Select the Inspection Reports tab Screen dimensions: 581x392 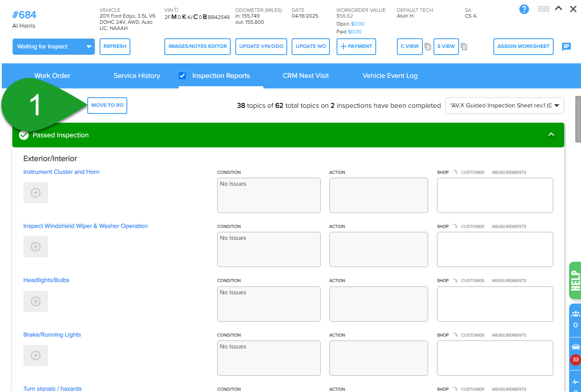pyautogui.click(x=221, y=76)
